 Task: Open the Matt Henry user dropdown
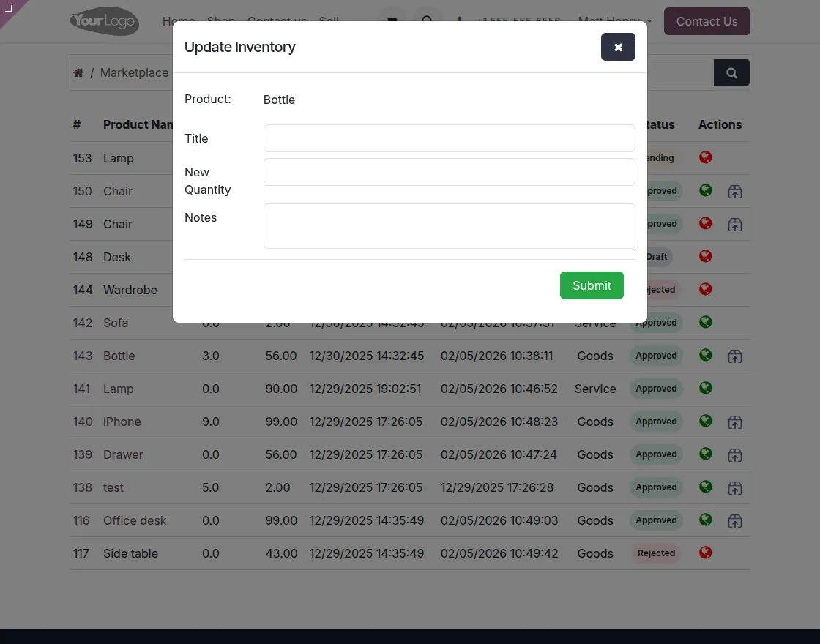615,21
